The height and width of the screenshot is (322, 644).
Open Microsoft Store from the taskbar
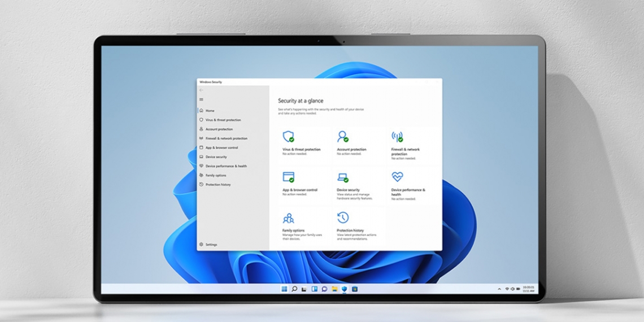point(354,289)
